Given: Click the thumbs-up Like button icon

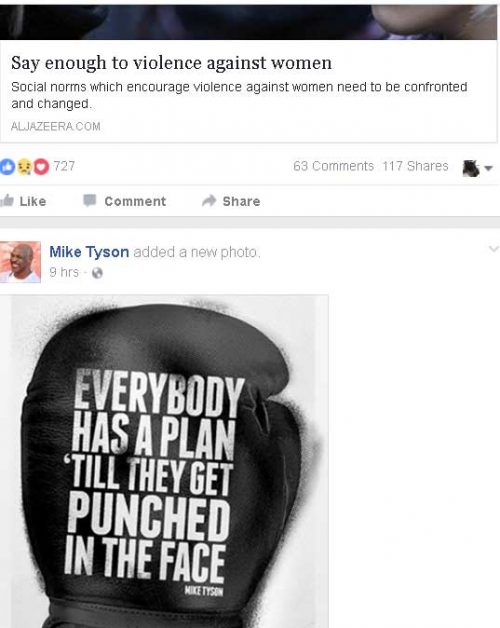Looking at the screenshot, I should 7,200.
